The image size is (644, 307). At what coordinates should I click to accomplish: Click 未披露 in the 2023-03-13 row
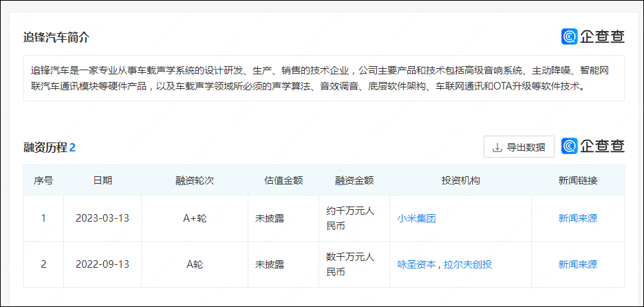coord(270,219)
